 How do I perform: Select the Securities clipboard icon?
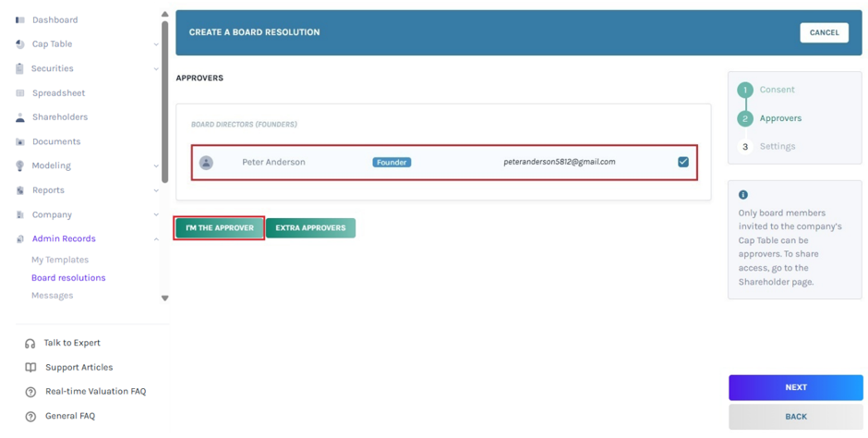pyautogui.click(x=20, y=68)
